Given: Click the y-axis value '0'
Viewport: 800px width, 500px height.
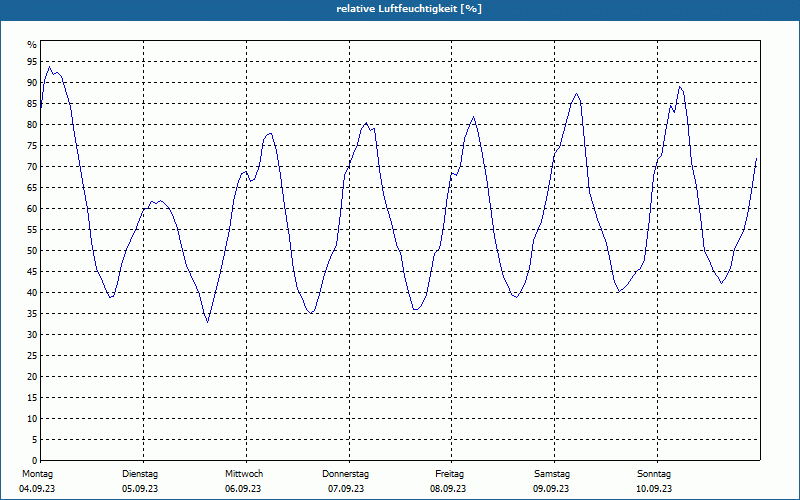Looking at the screenshot, I should 35,461.
